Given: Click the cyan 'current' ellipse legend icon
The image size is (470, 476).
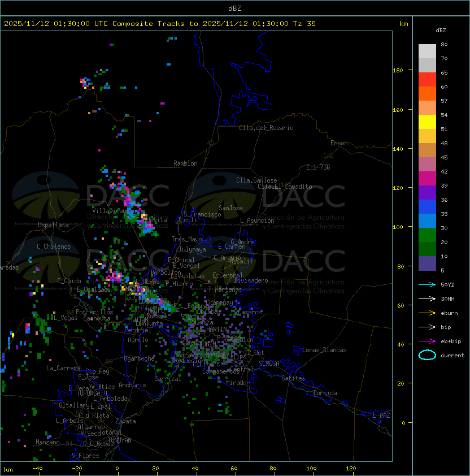Looking at the screenshot, I should coord(427,355).
